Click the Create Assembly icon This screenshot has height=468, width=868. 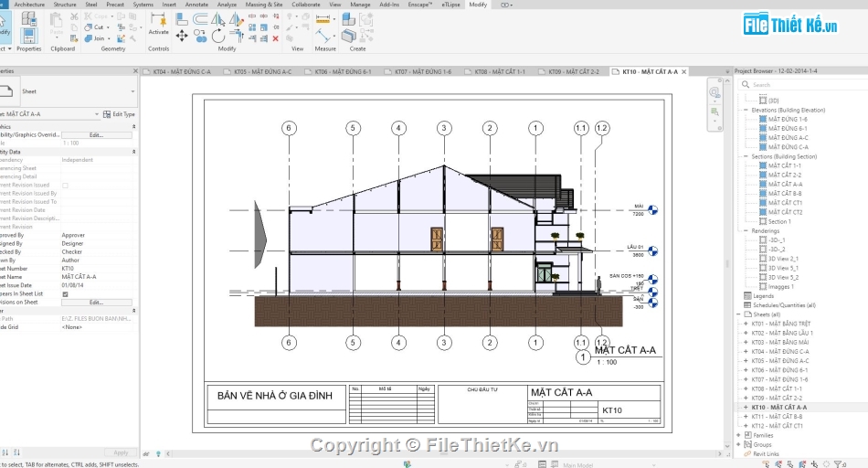[x=348, y=19]
